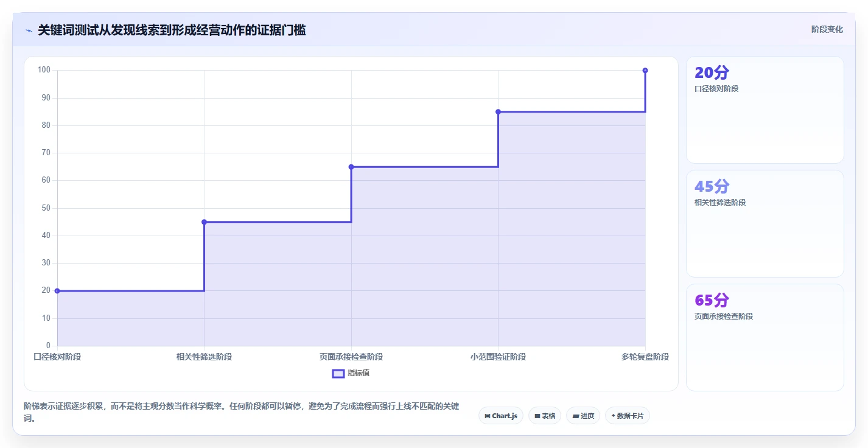The width and height of the screenshot is (868, 448).
Task: Click the chart data point at value 100
Action: 645,71
